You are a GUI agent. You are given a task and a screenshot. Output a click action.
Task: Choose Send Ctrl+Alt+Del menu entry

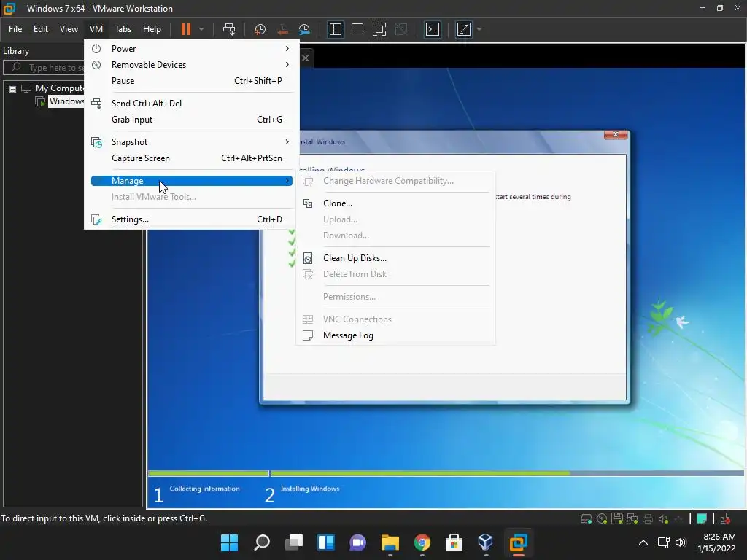coord(192,104)
